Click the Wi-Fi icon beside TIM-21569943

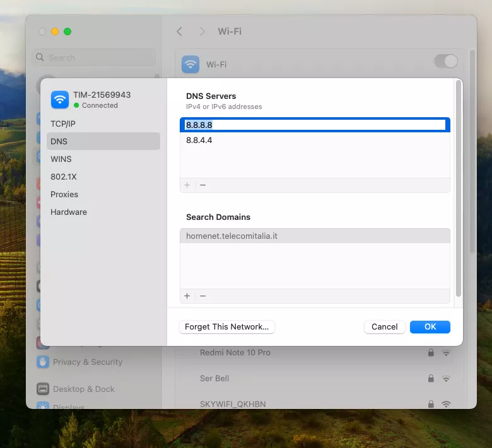point(60,100)
